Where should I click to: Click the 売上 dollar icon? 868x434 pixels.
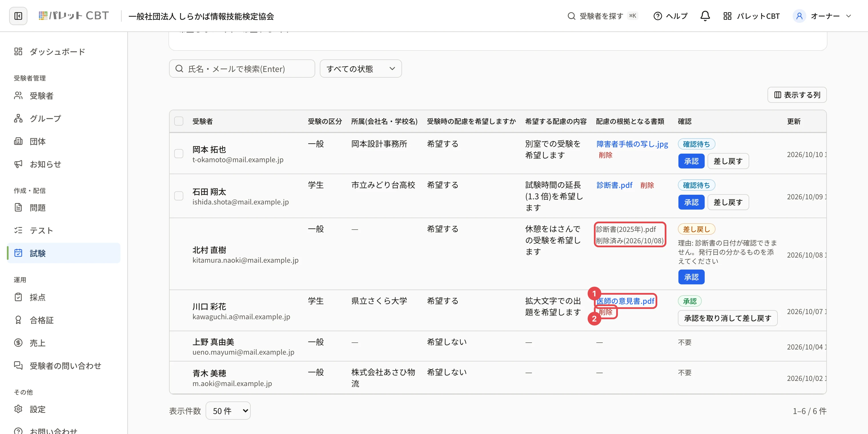[18, 343]
